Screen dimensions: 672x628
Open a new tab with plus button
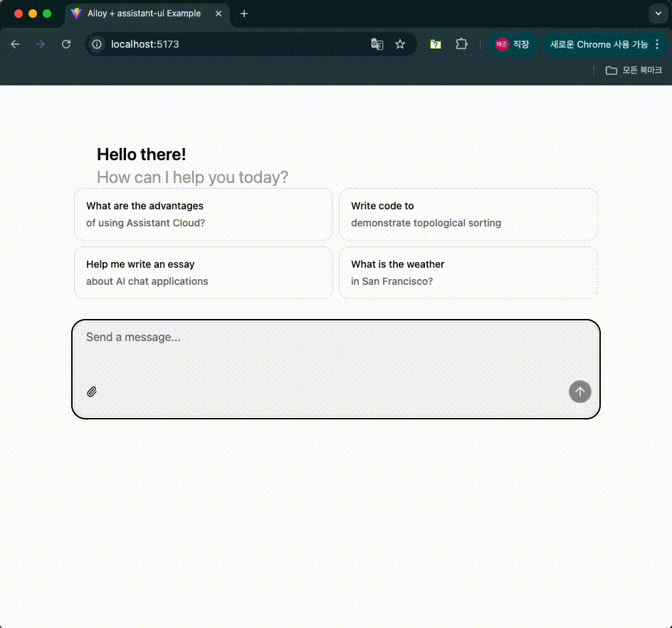click(x=244, y=14)
